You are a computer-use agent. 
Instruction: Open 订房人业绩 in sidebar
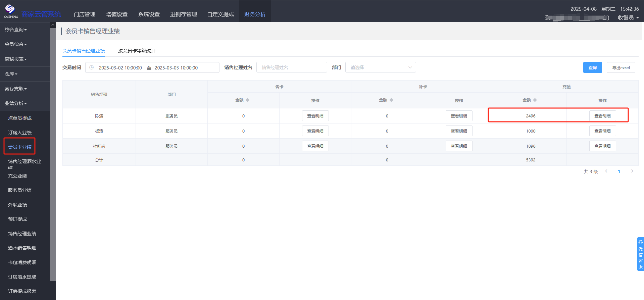tap(20, 133)
